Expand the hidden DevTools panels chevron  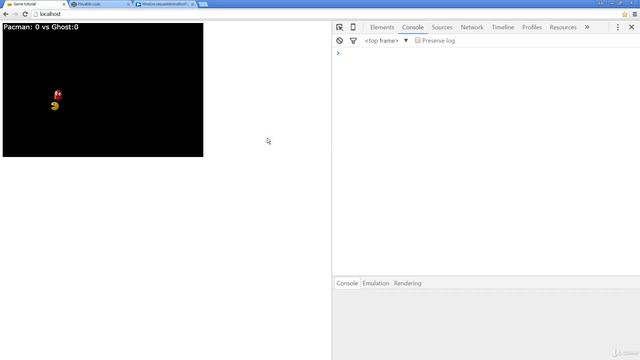pos(587,27)
